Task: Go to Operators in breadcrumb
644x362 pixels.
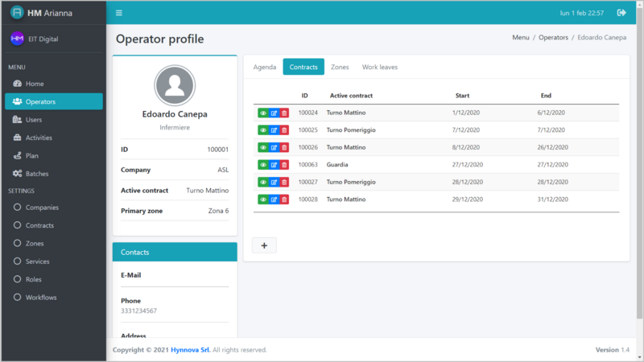Action: (x=552, y=38)
